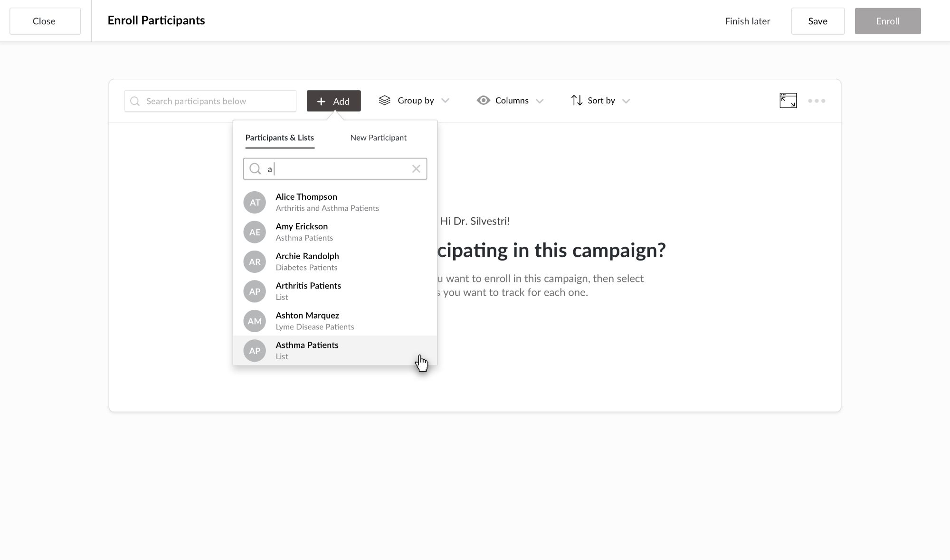Click Ashton Marquez's AM avatar
This screenshot has width=950, height=560.
pos(255,321)
